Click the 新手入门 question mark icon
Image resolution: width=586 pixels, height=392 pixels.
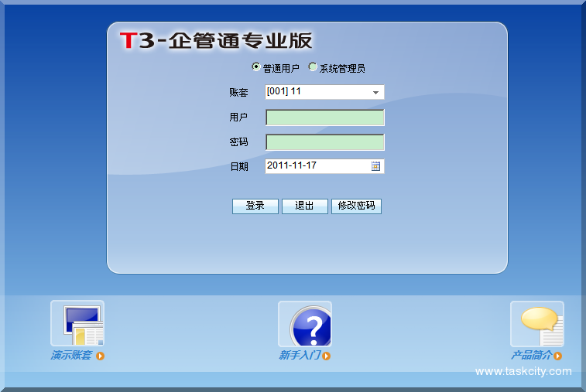(305, 323)
